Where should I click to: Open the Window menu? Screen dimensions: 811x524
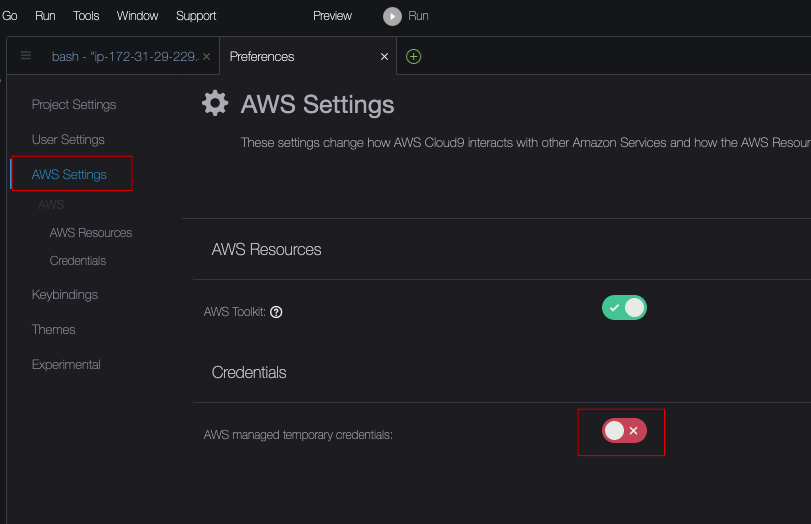coord(137,16)
